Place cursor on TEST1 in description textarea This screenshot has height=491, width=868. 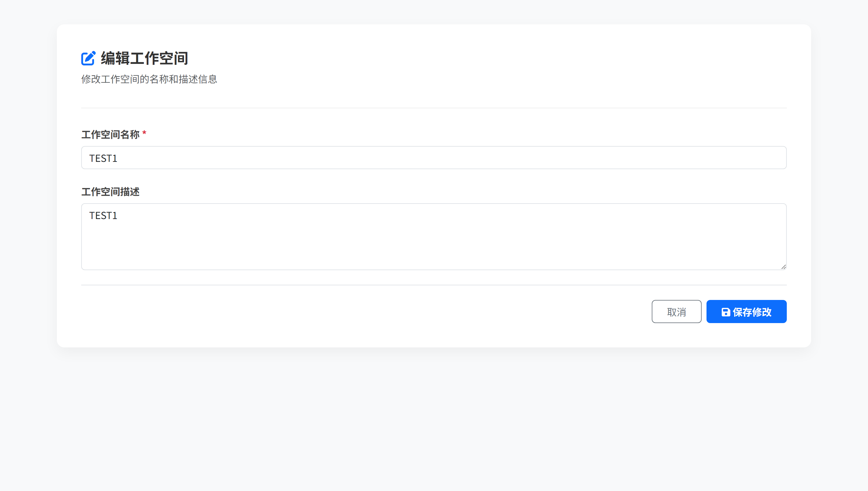[x=103, y=215]
